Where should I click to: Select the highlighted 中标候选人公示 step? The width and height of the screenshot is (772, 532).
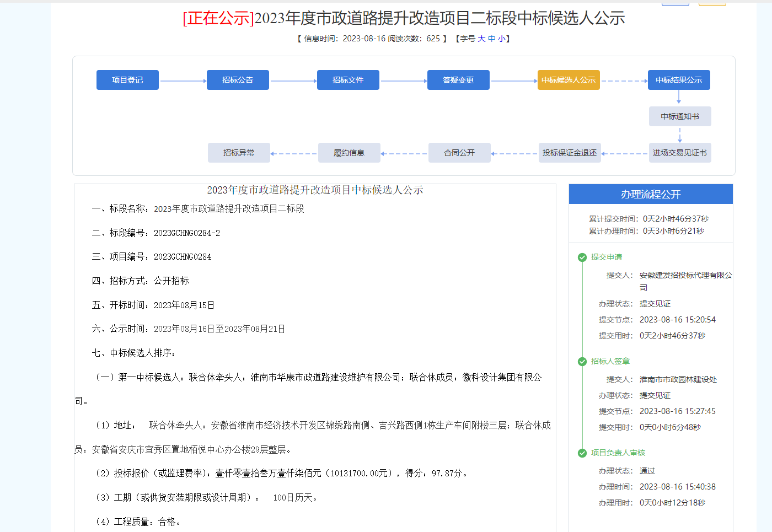point(569,80)
